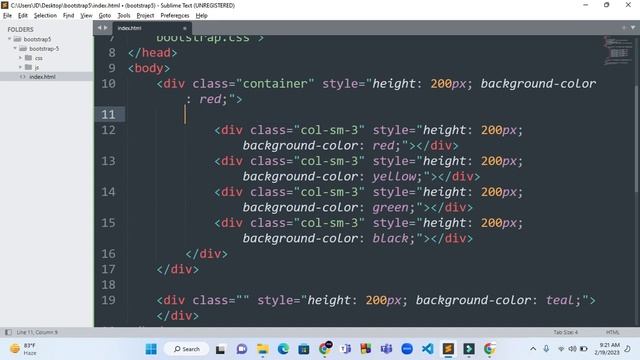The image size is (640, 360).
Task: Click the bootstrap-5 folder icon
Action: point(23,49)
